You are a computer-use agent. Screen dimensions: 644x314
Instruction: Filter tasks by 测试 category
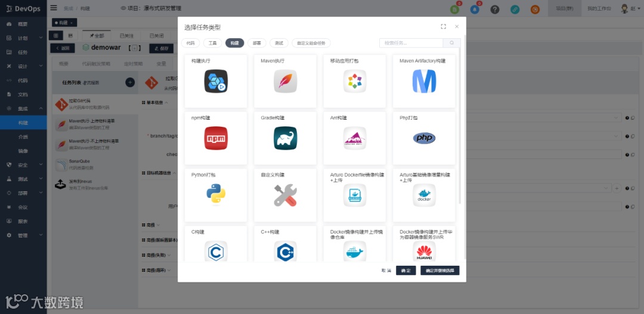click(279, 43)
